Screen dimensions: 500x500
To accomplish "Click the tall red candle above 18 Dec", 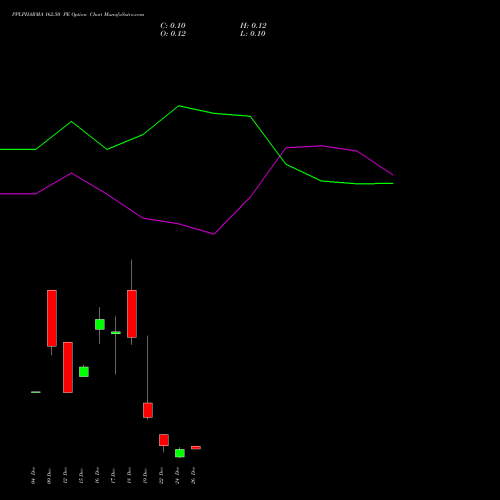I will [132, 314].
